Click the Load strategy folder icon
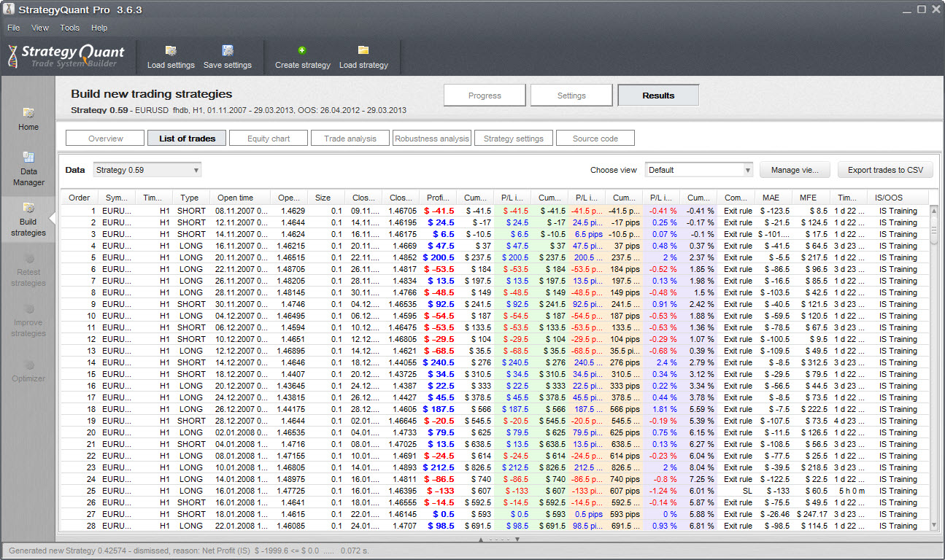945x560 pixels. point(363,50)
